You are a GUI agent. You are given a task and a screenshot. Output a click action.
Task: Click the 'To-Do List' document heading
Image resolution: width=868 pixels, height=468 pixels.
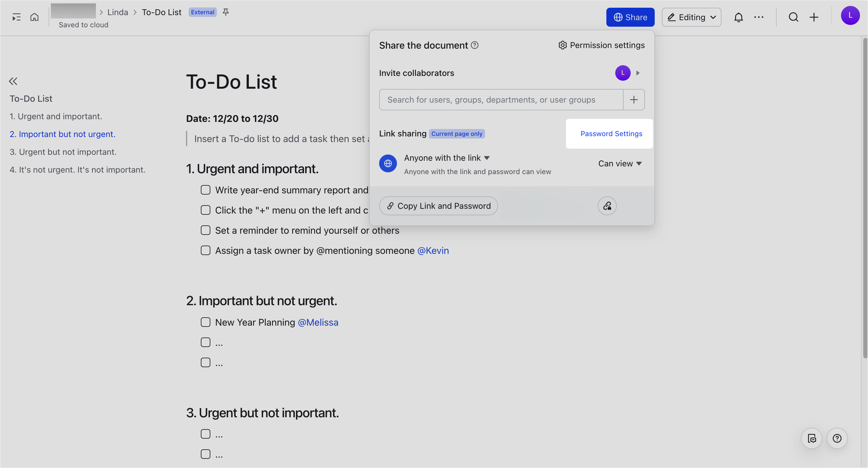click(x=231, y=82)
